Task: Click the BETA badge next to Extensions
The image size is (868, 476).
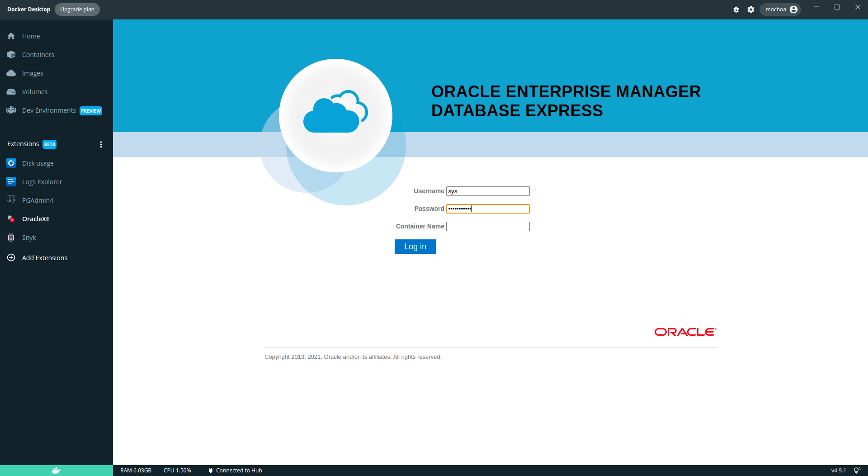Action: point(50,144)
